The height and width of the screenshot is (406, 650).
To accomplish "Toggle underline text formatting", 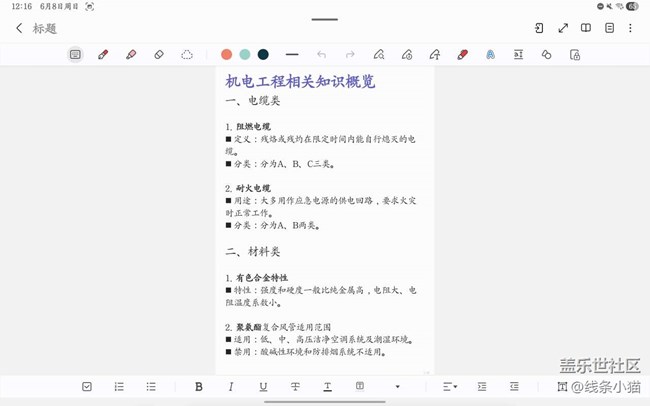I will coord(263,386).
